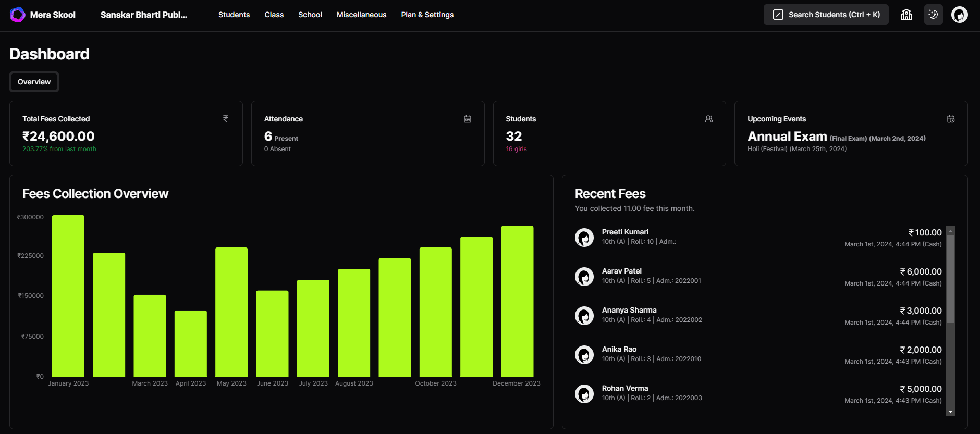Open the School menu
This screenshot has height=434, width=980.
tap(310, 15)
